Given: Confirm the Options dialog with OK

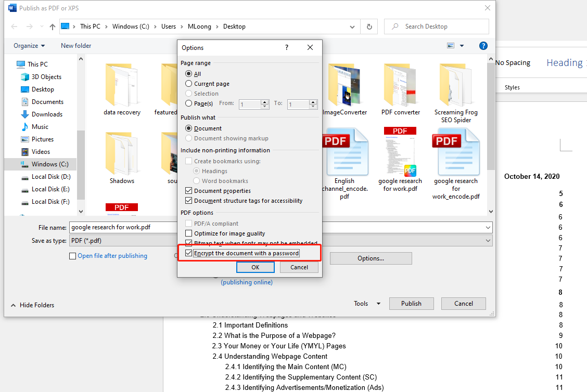Looking at the screenshot, I should (256, 267).
